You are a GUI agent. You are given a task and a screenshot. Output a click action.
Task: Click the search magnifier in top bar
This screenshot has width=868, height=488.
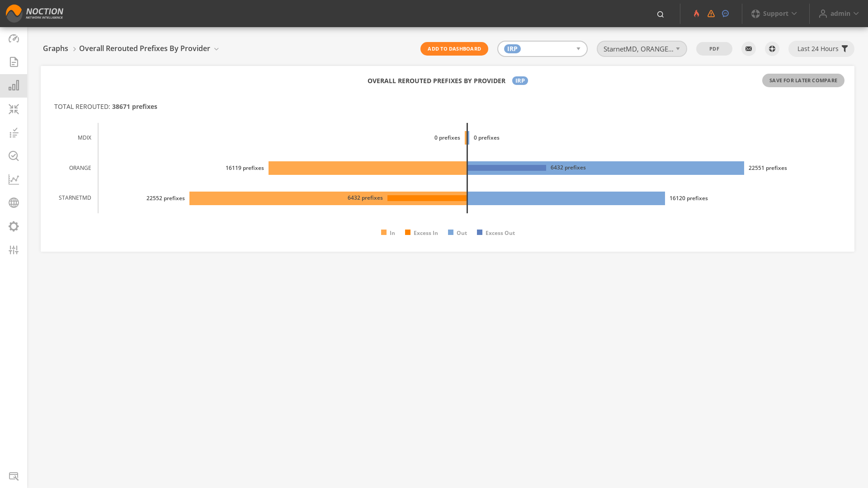660,14
